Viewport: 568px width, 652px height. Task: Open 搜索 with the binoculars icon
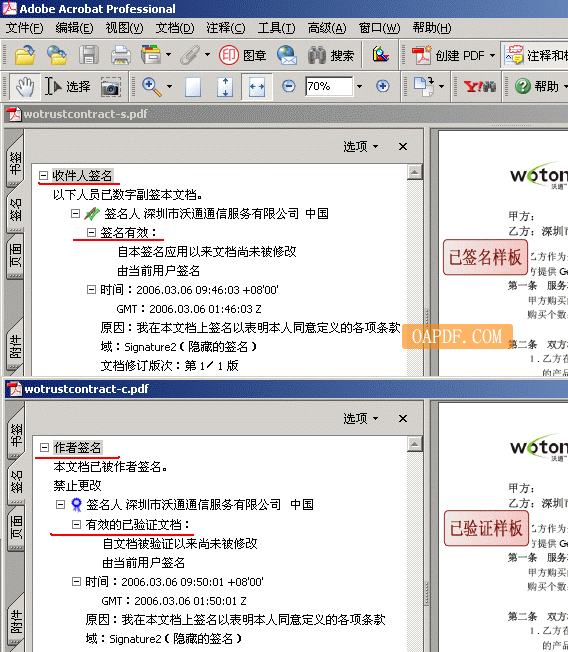click(x=331, y=55)
